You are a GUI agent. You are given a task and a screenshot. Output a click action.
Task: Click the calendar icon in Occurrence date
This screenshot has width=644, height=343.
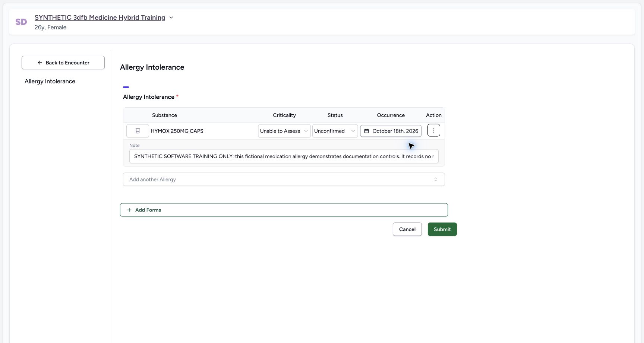(x=367, y=131)
